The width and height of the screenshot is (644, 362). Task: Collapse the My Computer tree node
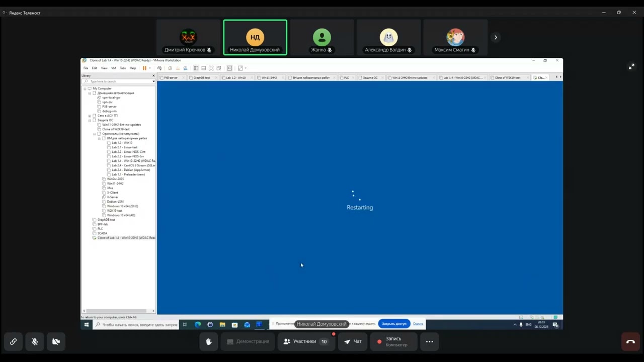[85, 88]
